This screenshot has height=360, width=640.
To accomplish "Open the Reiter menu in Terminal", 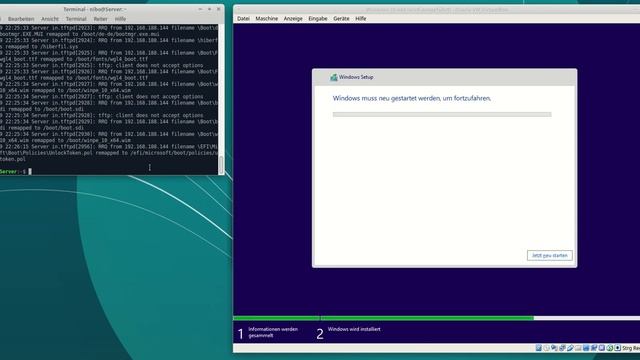I will (x=100, y=19).
